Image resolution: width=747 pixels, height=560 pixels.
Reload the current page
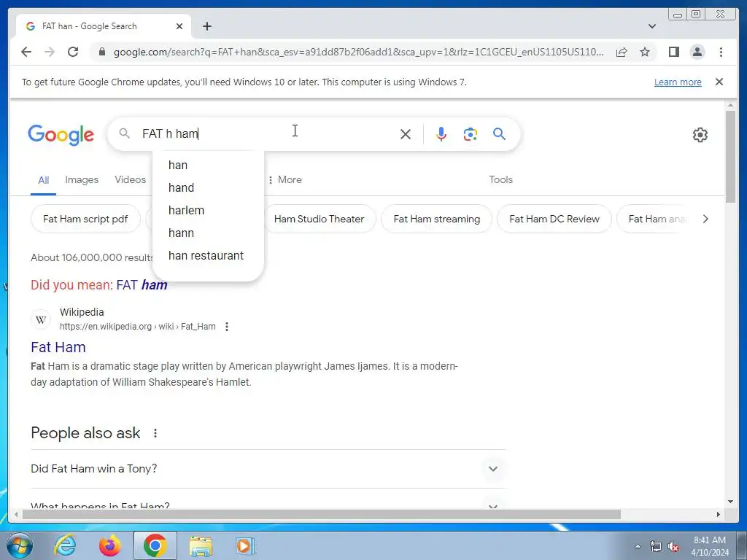[73, 52]
